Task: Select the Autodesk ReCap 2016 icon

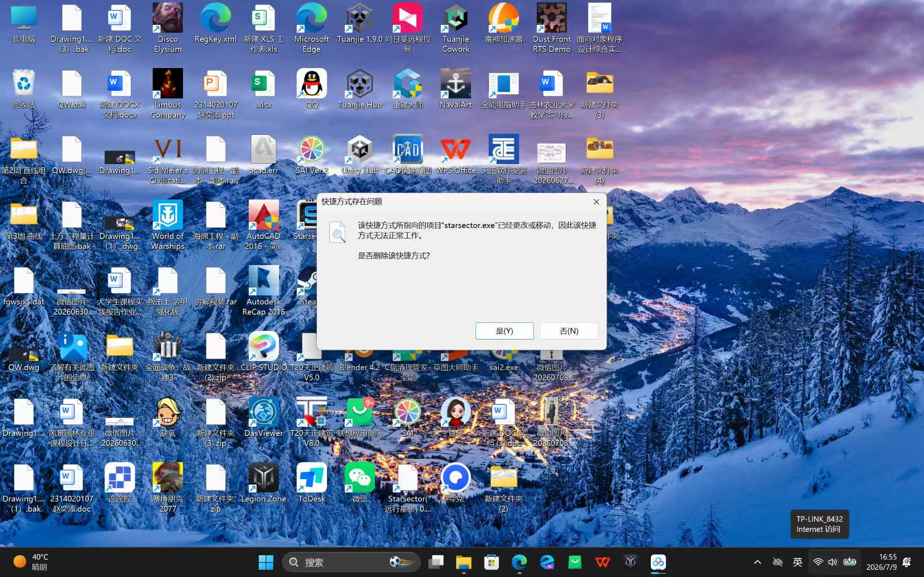Action: [x=264, y=291]
